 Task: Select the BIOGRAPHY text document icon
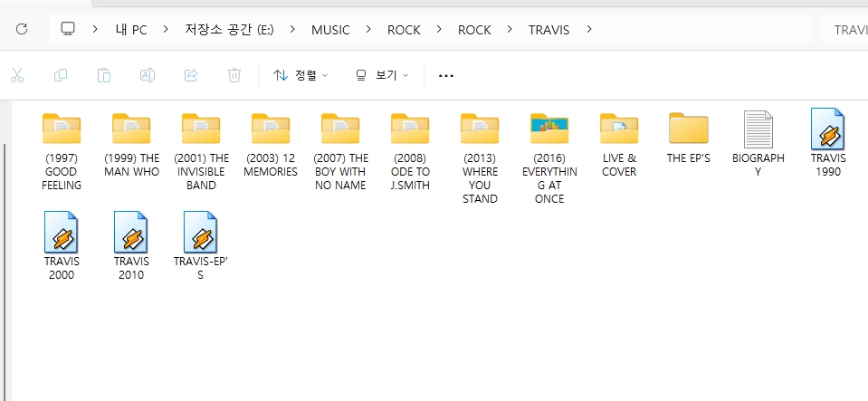click(758, 129)
